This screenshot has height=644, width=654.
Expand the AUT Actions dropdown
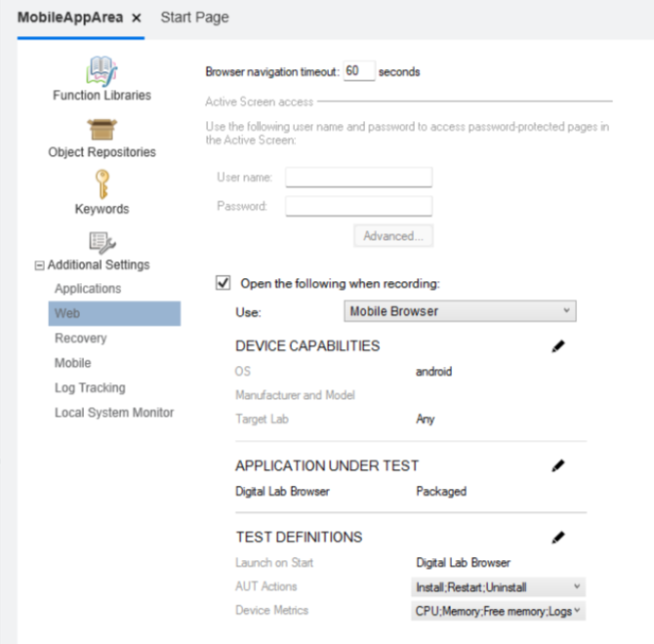tap(498, 586)
